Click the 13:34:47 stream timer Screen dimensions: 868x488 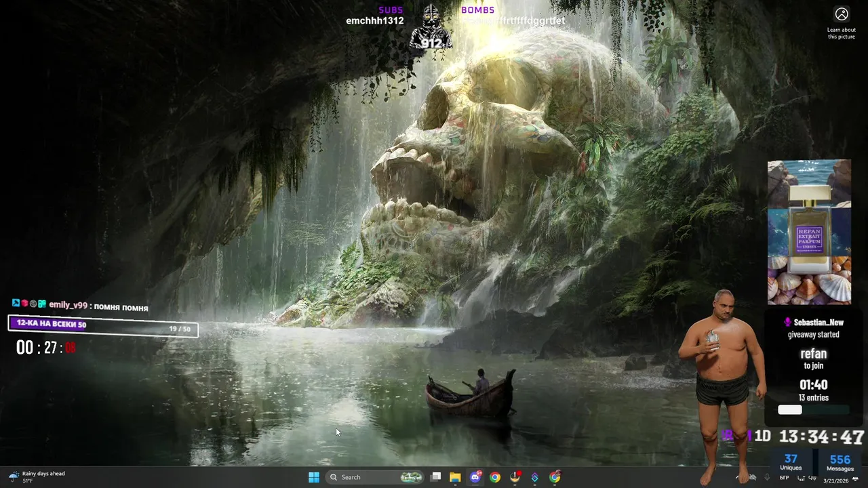tap(821, 437)
